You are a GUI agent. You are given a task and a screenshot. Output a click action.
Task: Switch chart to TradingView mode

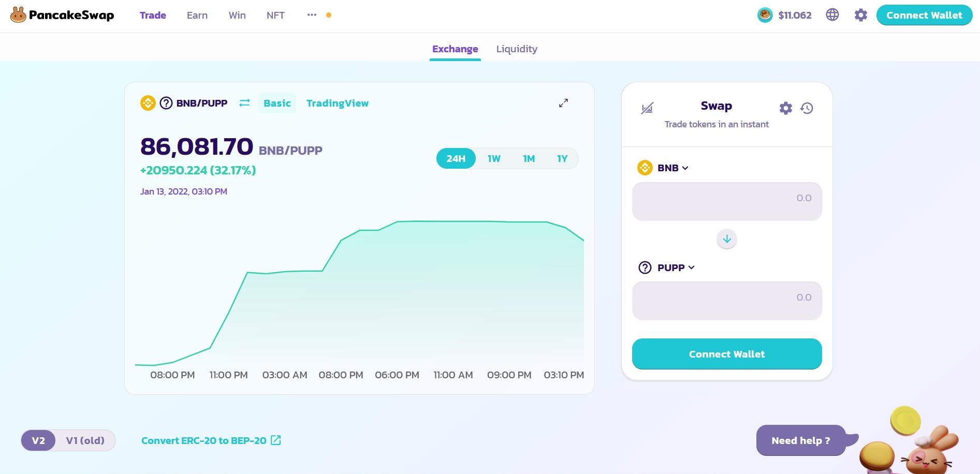pos(337,103)
